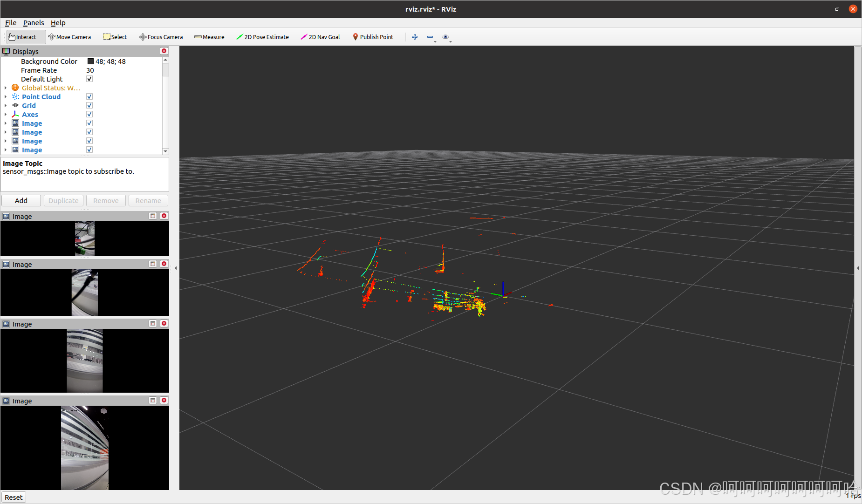
Task: Uncheck the fourth Image display checkbox
Action: (89, 150)
